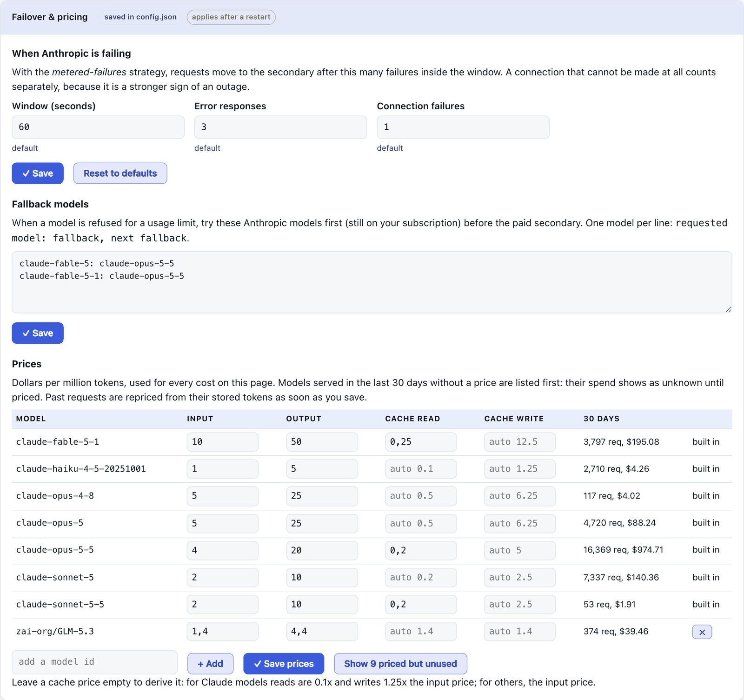Edit zai-org/GLM-5.3 cache write price
Viewport: 744px width, 700px height.
pyautogui.click(x=520, y=631)
